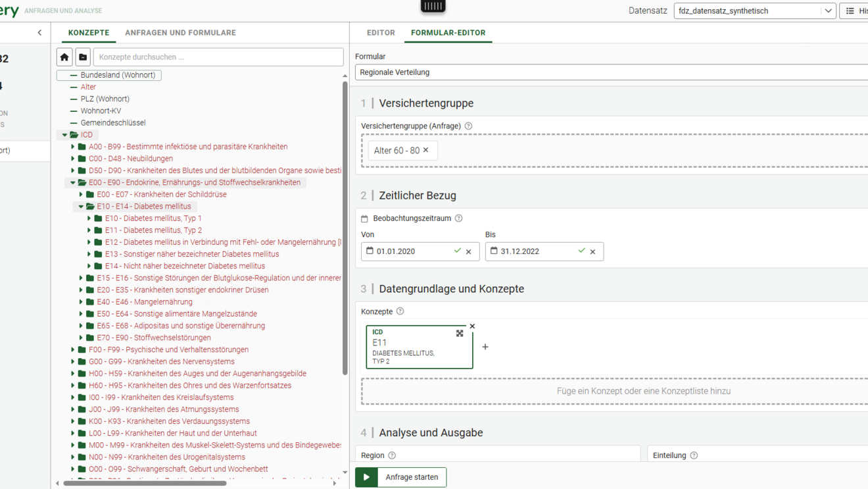Clear the Von date 01.01.2020
The width and height of the screenshot is (868, 489).
coord(469,251)
